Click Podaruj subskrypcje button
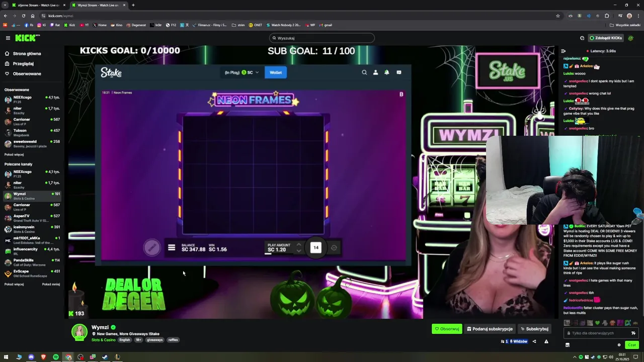644x362 pixels. click(490, 329)
